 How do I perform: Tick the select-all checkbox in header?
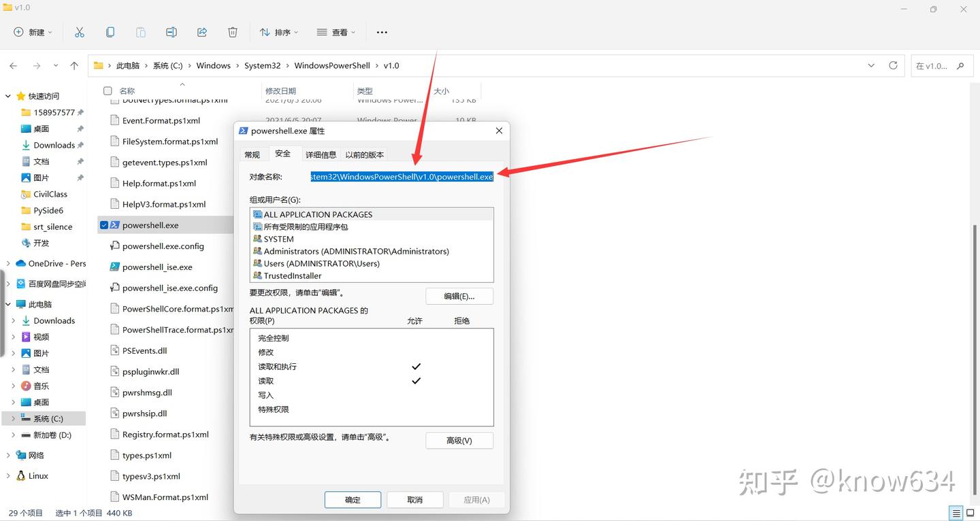click(108, 90)
